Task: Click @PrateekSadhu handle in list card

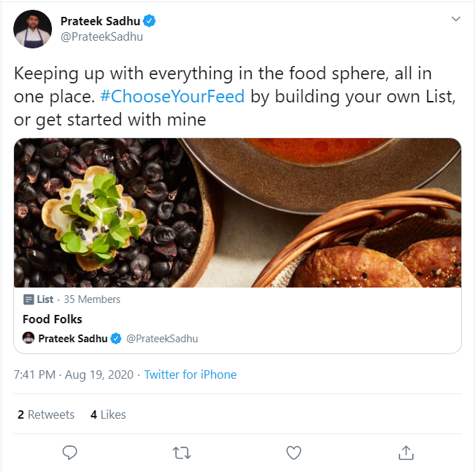Action: click(x=161, y=339)
